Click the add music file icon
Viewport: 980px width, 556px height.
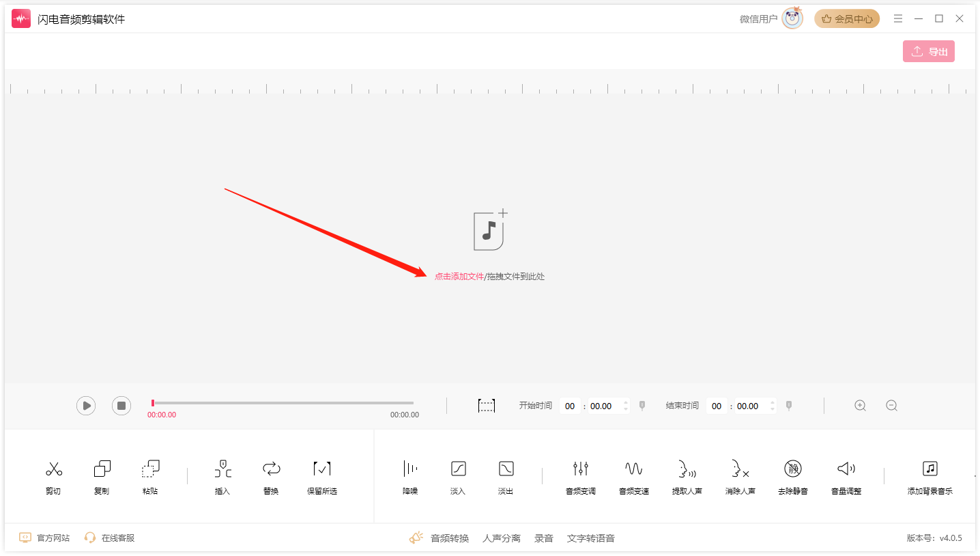(491, 230)
